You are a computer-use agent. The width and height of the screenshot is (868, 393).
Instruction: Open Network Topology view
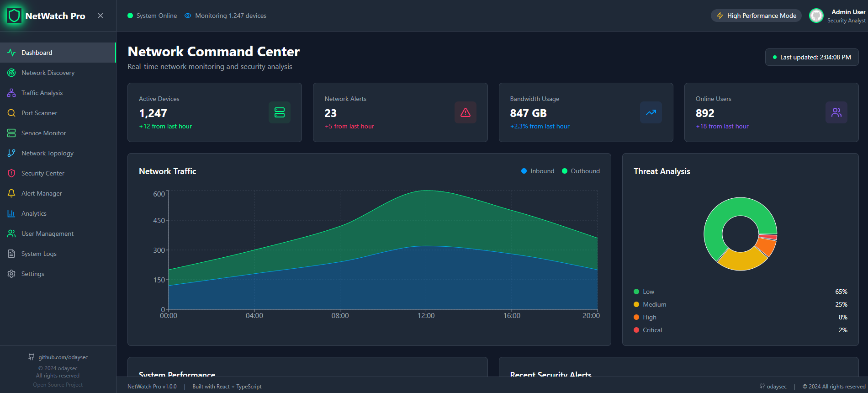(58, 153)
